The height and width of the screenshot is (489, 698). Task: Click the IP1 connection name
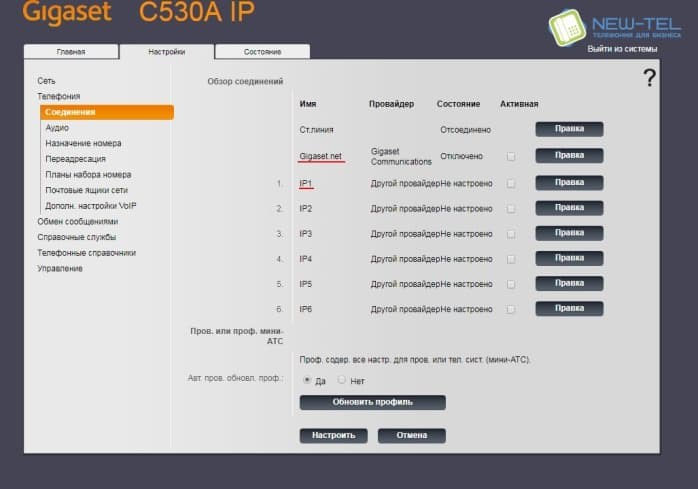point(306,183)
